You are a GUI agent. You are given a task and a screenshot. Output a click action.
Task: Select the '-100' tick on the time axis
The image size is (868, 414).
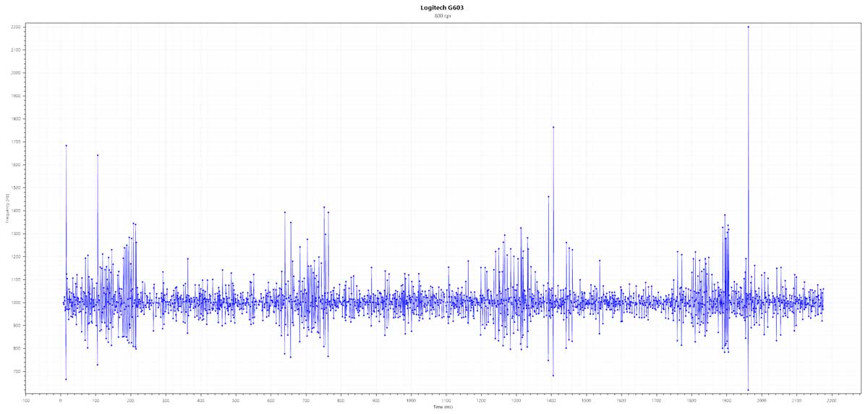point(26,400)
